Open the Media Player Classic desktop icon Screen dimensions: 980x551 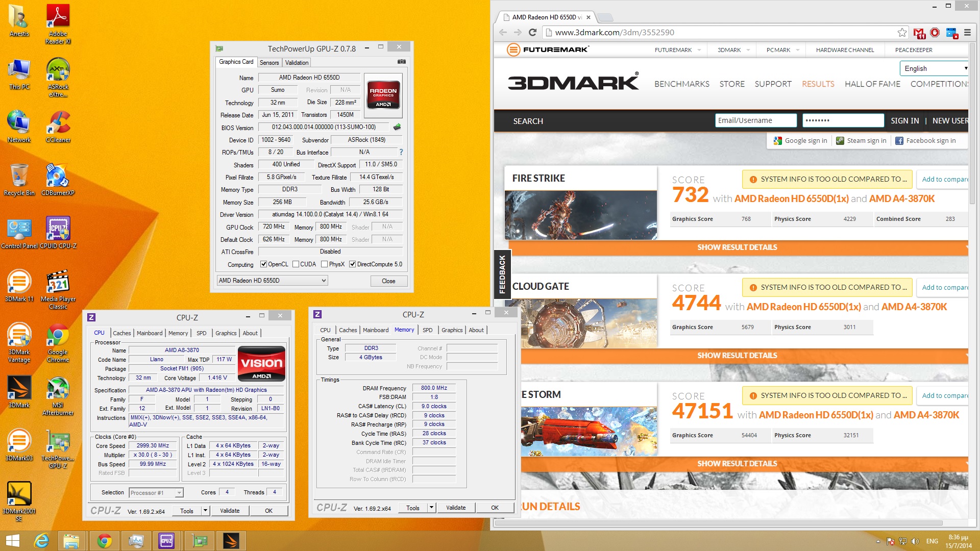(x=58, y=289)
